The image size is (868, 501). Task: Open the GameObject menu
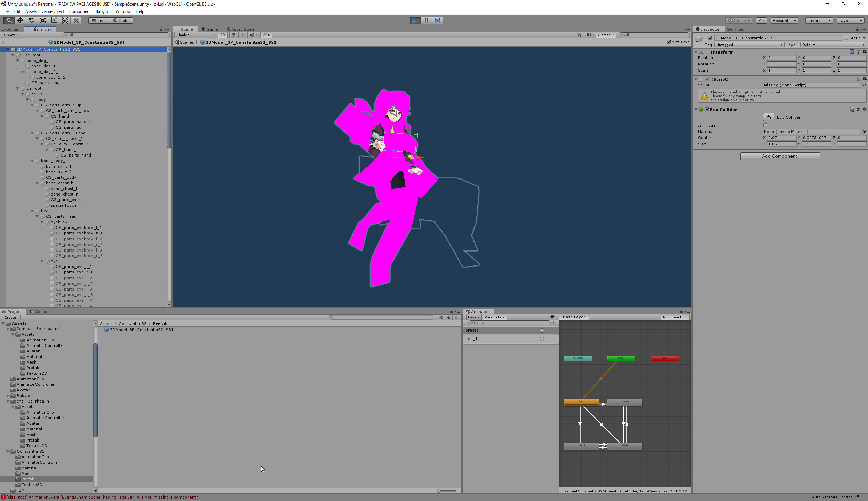click(53, 11)
